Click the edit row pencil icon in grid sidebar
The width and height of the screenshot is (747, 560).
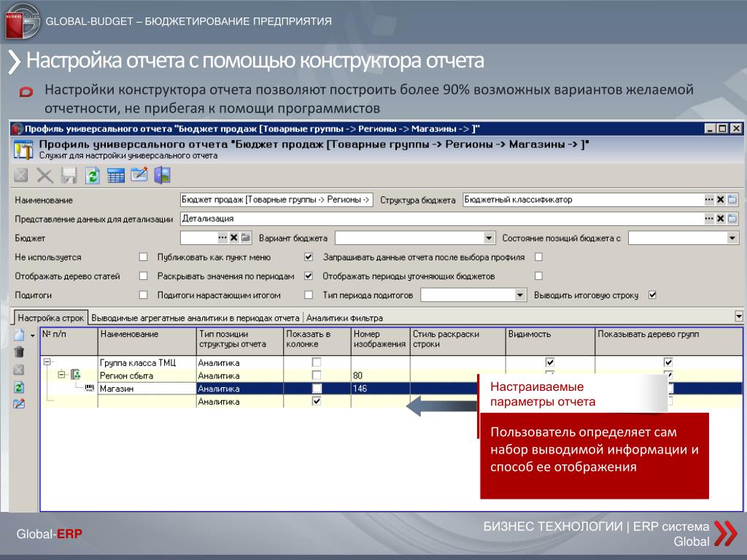point(19,404)
